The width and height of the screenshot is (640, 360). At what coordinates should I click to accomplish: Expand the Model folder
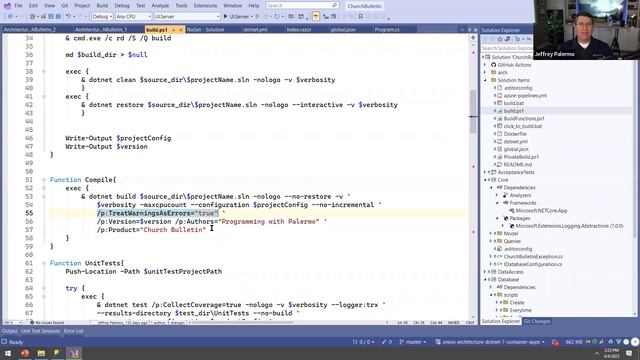tap(491, 233)
